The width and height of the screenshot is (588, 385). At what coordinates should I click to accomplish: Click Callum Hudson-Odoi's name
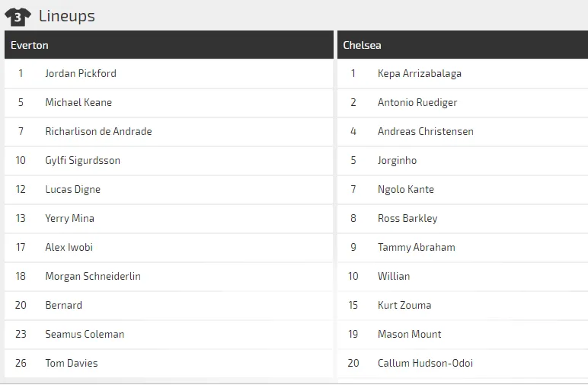(x=425, y=364)
